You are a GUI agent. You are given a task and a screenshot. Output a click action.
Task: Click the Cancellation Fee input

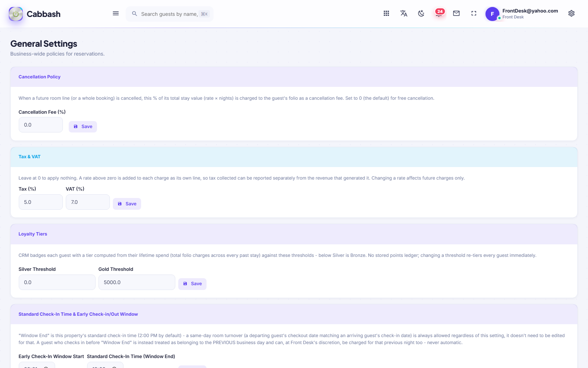[x=41, y=125]
